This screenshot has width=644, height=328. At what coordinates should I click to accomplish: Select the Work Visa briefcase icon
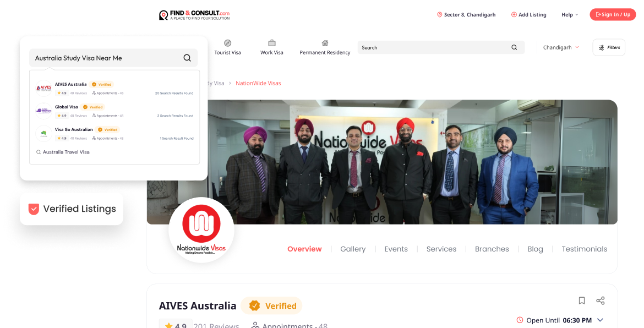271,43
